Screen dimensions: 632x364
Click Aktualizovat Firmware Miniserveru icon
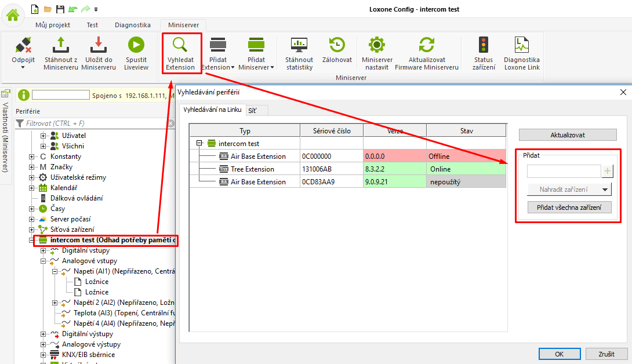(x=427, y=45)
